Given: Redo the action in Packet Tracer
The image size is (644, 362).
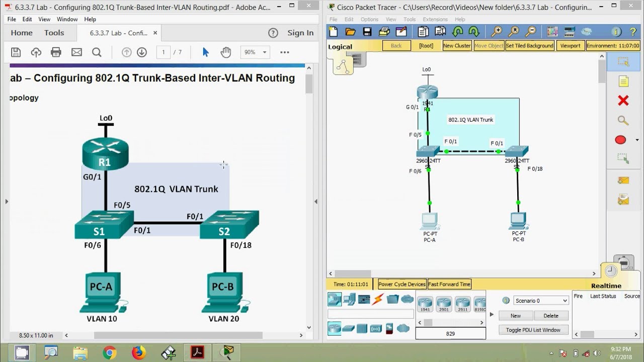Looking at the screenshot, I should click(474, 32).
